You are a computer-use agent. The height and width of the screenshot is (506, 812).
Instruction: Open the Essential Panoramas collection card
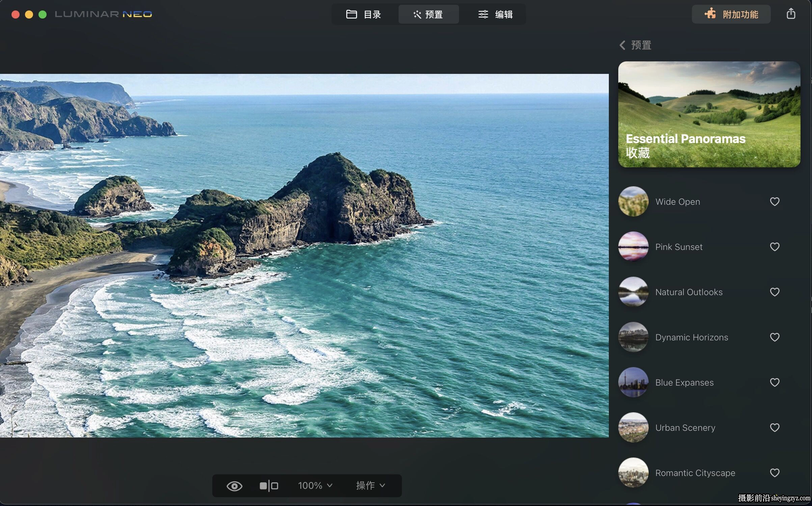(709, 114)
